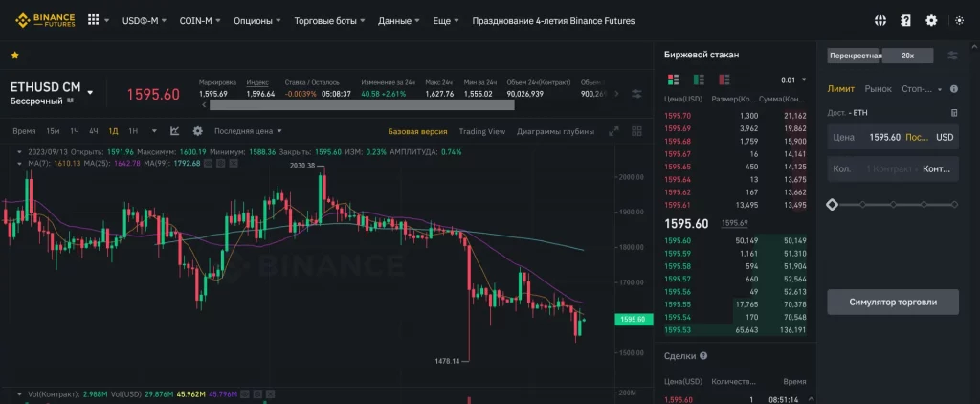Toggle the light/dark theme sun icon
The width and height of the screenshot is (980, 404).
point(959,21)
